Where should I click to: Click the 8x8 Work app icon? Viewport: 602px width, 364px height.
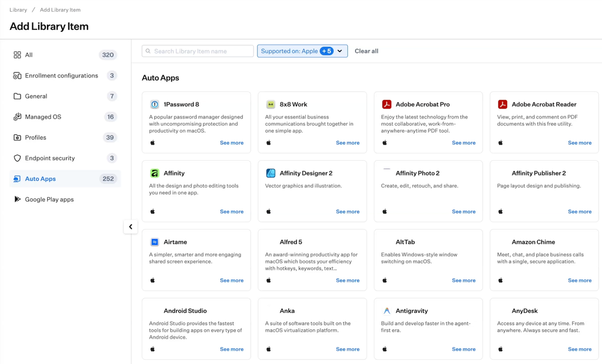click(270, 105)
